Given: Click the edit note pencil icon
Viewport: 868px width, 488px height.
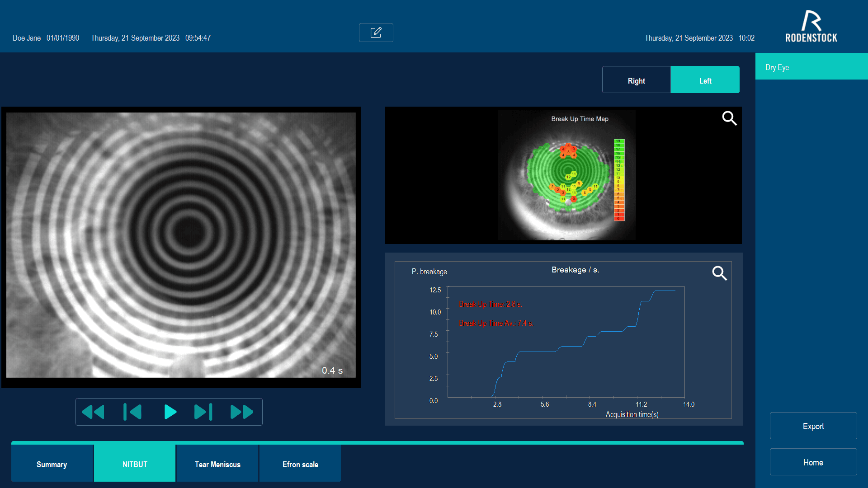Looking at the screenshot, I should click(376, 33).
